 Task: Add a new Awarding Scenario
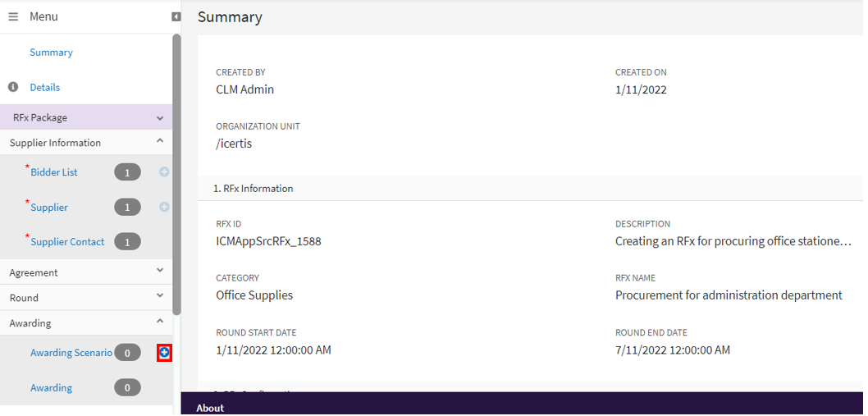[164, 352]
